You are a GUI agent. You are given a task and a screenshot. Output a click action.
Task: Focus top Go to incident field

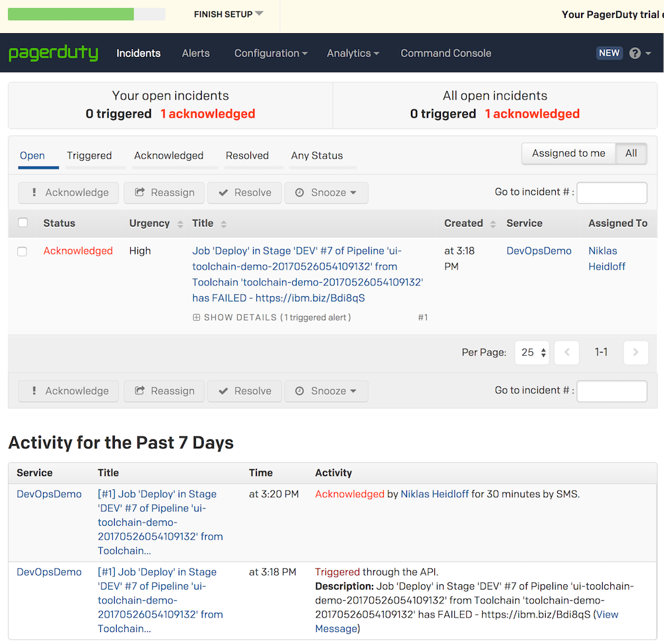pyautogui.click(x=612, y=193)
